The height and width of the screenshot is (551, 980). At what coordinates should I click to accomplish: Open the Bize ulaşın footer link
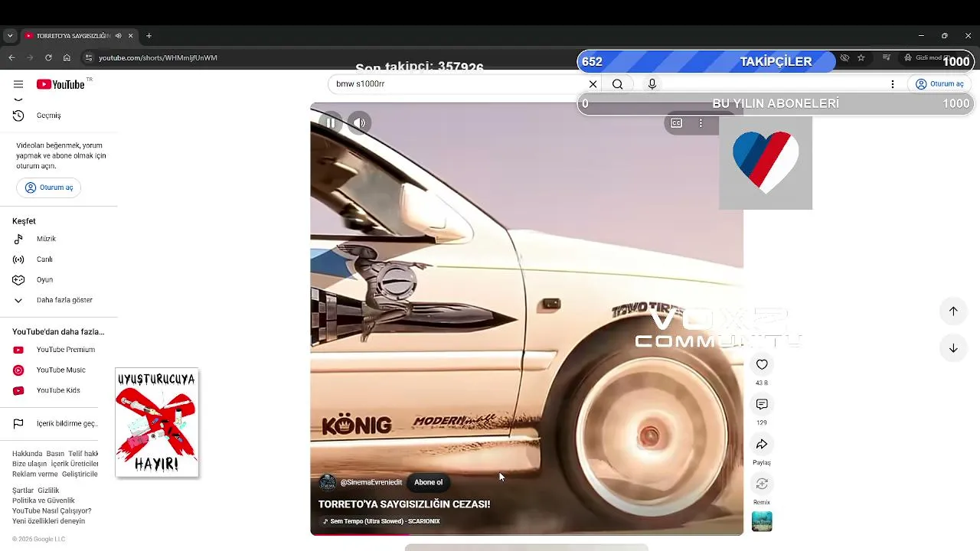click(x=30, y=464)
